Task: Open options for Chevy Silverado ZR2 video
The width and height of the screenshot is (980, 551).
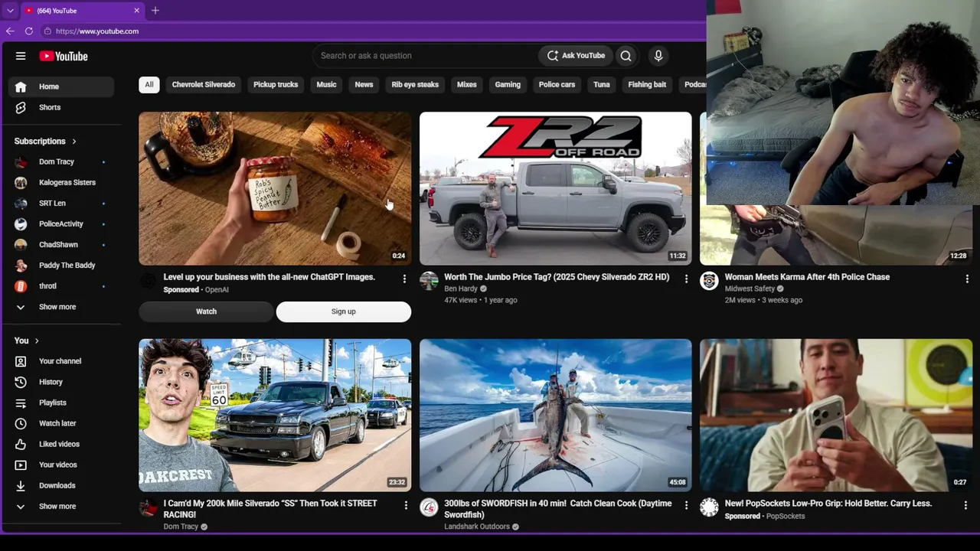Action: click(x=686, y=279)
